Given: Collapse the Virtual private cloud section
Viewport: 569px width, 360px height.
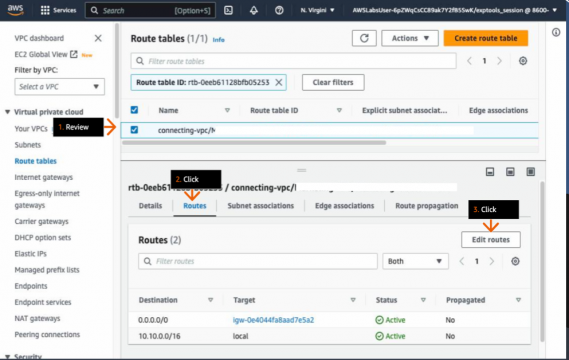Looking at the screenshot, I should (x=7, y=112).
